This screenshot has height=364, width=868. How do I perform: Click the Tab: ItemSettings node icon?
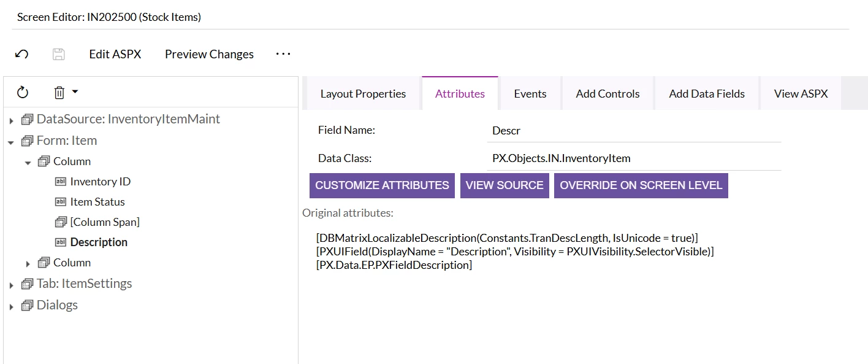(x=27, y=284)
